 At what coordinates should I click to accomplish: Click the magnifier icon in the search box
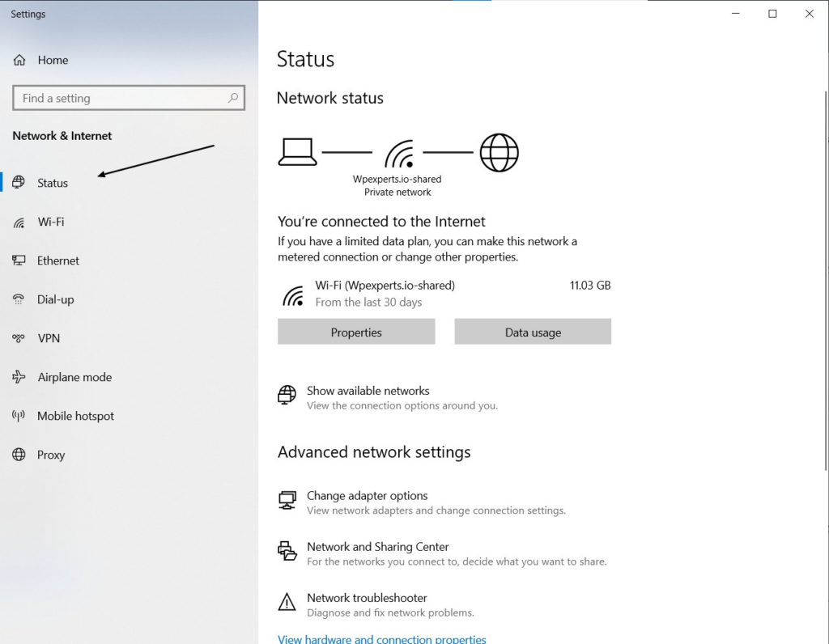click(x=234, y=97)
